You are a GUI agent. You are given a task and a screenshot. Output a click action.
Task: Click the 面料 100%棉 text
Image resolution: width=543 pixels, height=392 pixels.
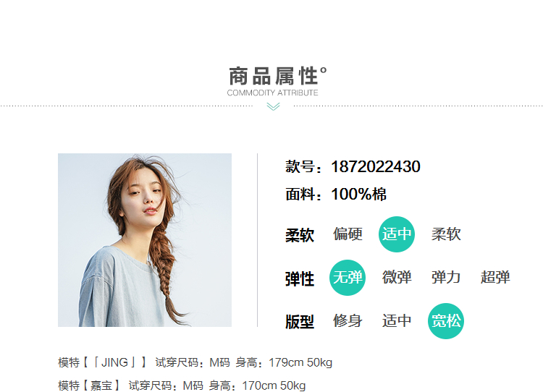click(x=336, y=194)
